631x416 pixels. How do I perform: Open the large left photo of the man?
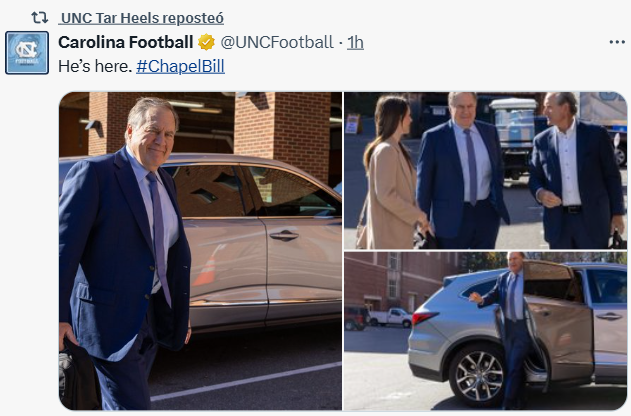[200, 250]
